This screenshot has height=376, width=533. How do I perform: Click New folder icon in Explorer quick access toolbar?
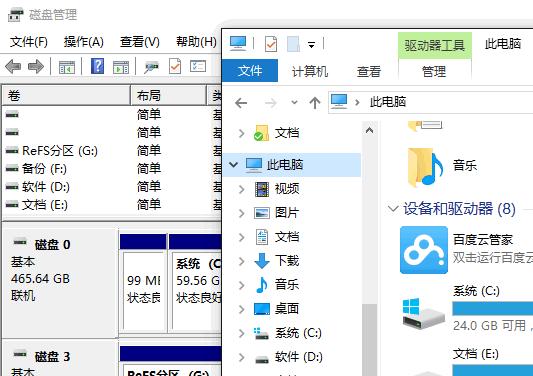click(293, 44)
